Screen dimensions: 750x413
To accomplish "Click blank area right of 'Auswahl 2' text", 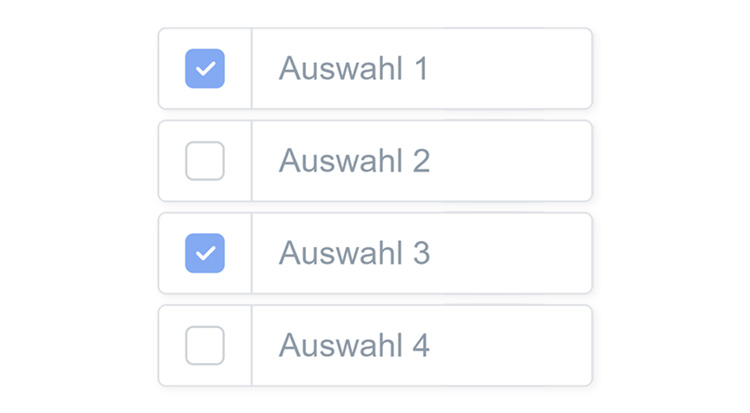I will coord(510,161).
